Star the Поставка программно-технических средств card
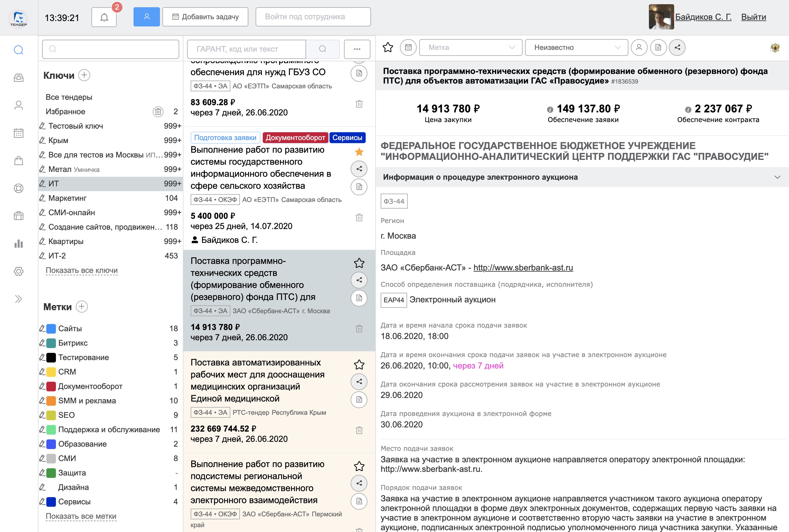The image size is (789, 532). pyautogui.click(x=359, y=263)
